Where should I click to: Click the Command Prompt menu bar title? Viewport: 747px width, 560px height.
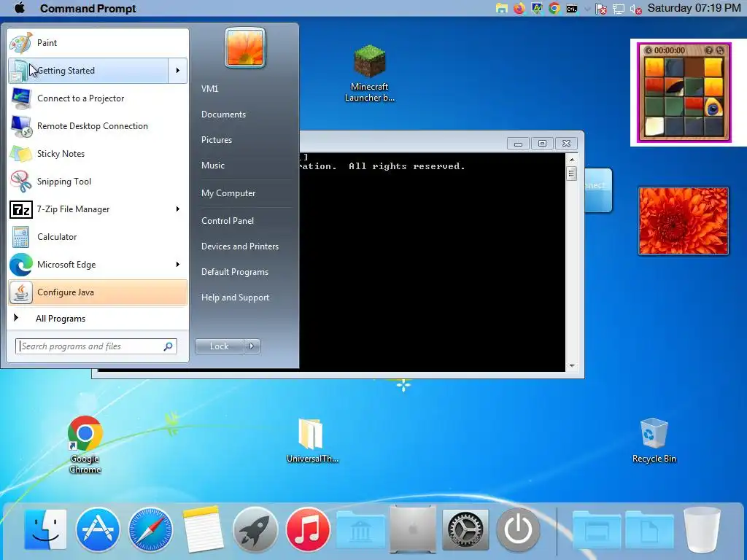tap(88, 9)
